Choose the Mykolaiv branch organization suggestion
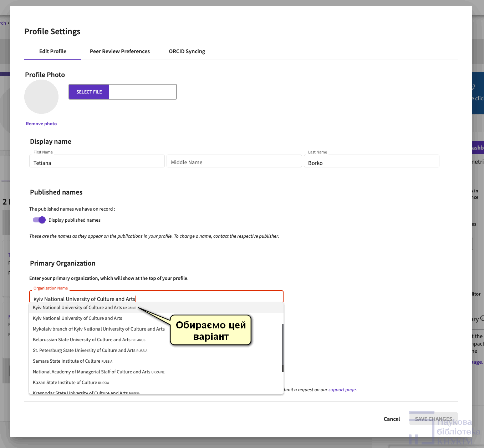484x448 pixels. (x=99, y=329)
